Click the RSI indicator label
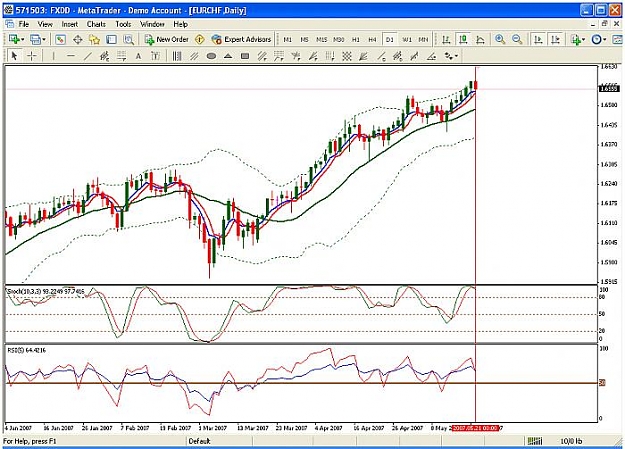This screenshot has height=449, width=625. [27, 350]
